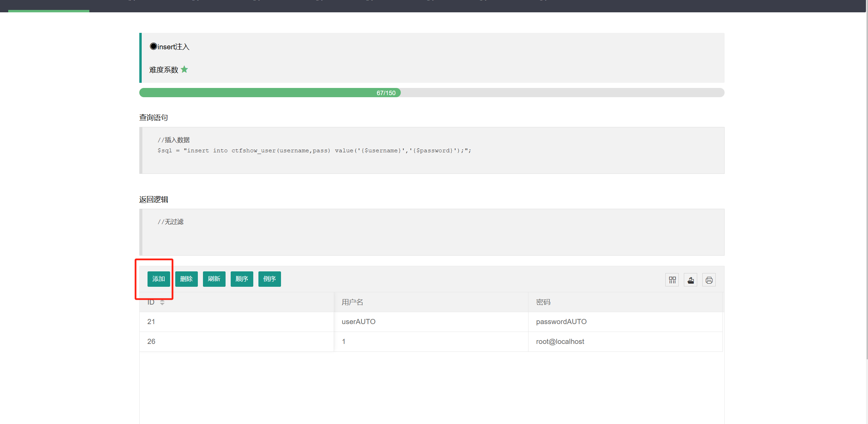Open the column filter icon in table toolbar
This screenshot has height=424, width=868.
pos(672,280)
